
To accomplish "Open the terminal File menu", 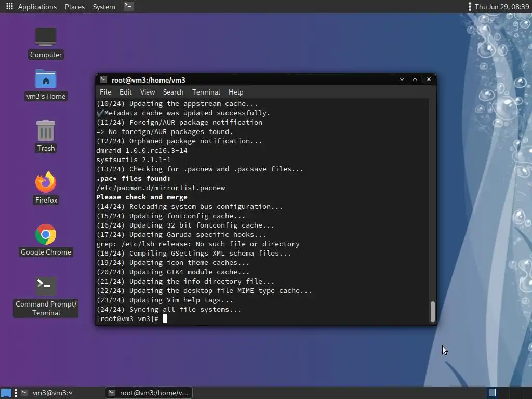I will (105, 92).
